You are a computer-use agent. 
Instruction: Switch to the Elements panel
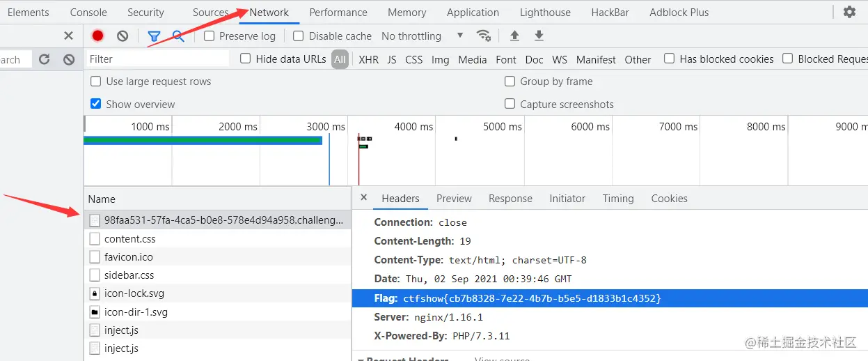28,13
